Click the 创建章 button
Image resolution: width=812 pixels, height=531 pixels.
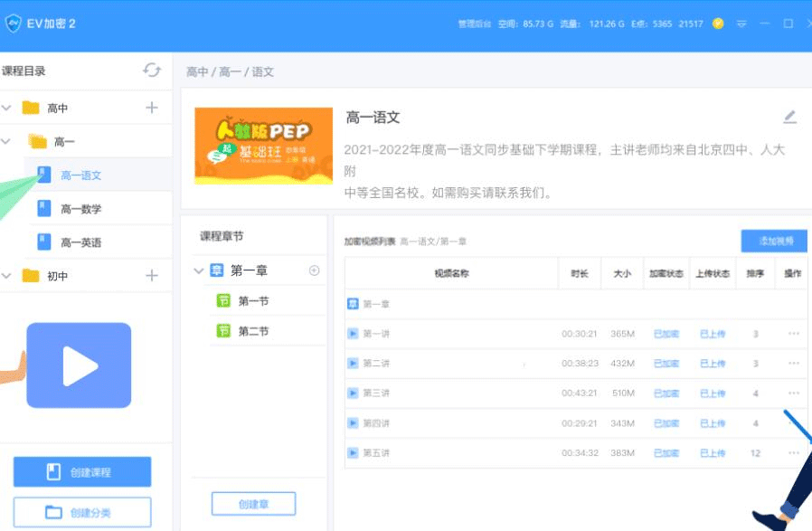click(x=253, y=504)
